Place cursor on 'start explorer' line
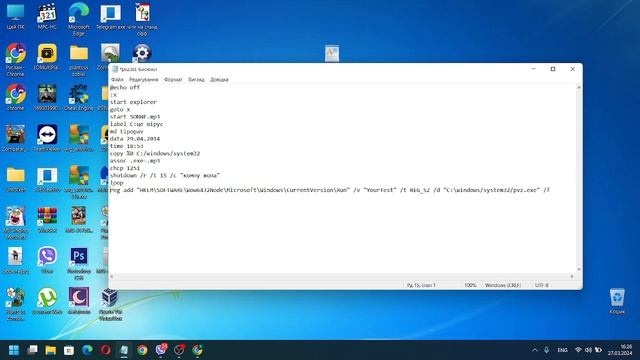Viewport: 640px width, 360px height. tap(133, 102)
